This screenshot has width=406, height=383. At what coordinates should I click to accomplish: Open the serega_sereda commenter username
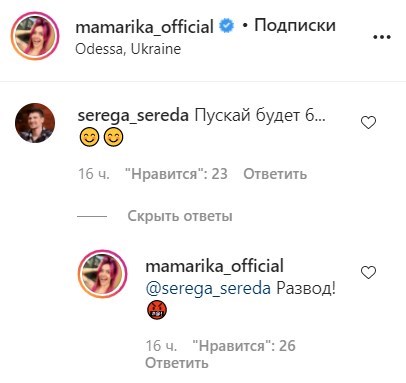pos(133,116)
